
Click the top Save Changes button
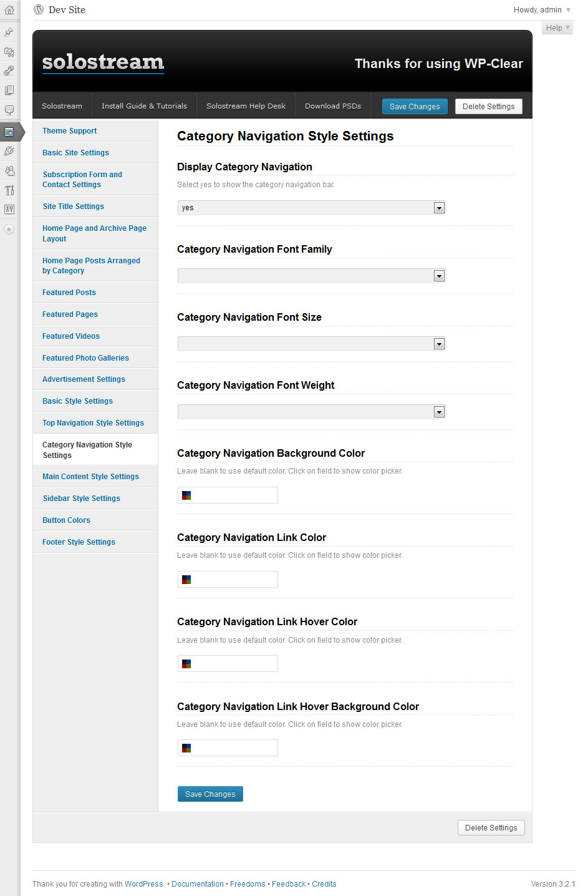(x=415, y=107)
